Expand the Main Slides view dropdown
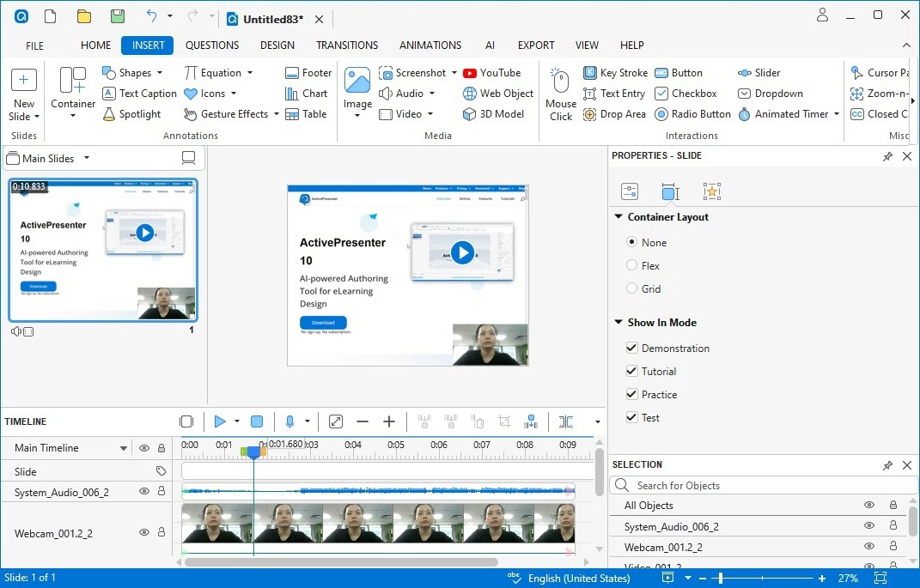This screenshot has width=920, height=588. click(x=86, y=159)
